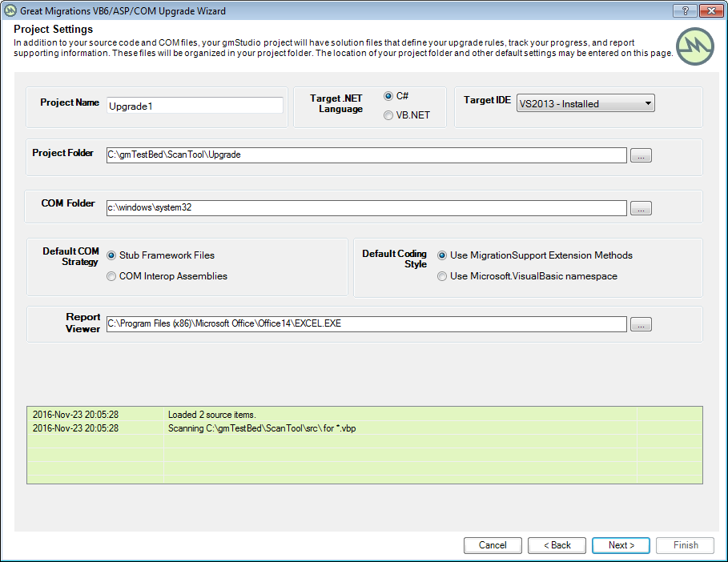Select Stub Framework Files option

coord(110,256)
